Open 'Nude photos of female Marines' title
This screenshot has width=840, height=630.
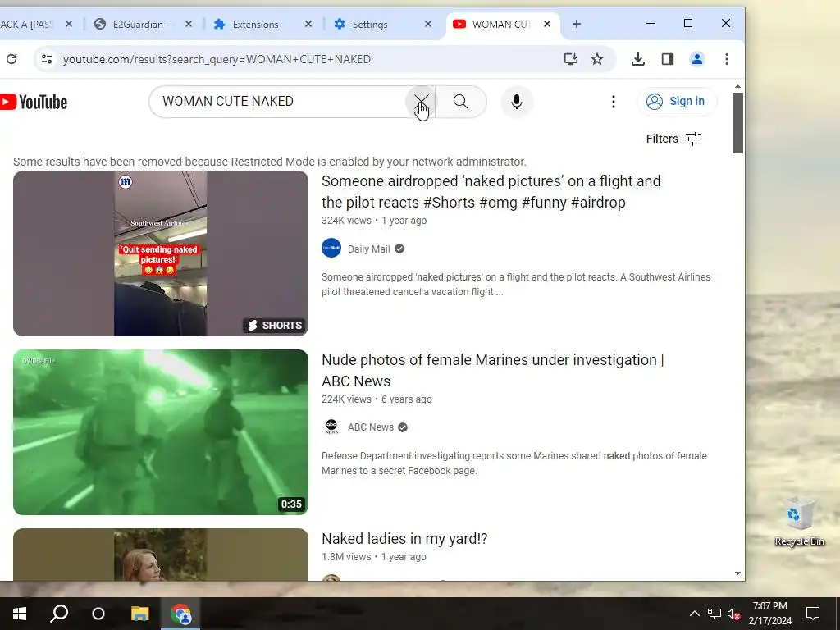point(492,371)
